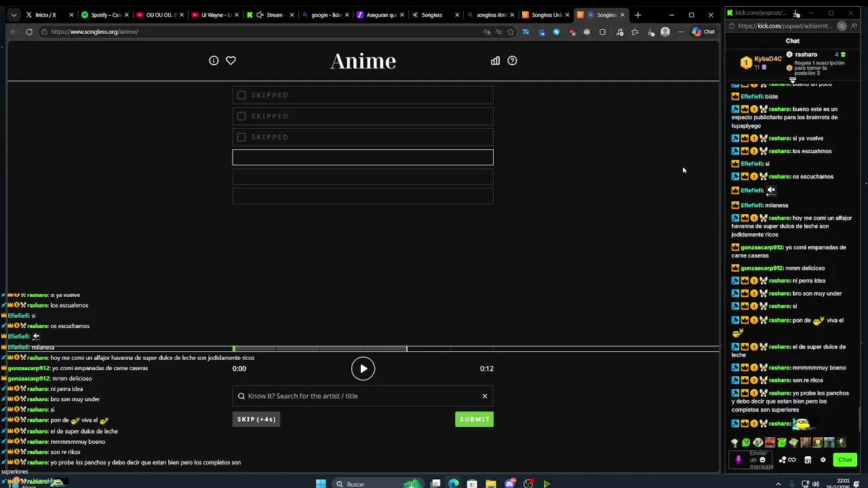The width and height of the screenshot is (868, 488).
Task: Open the browser downloads icon
Action: [x=650, y=32]
